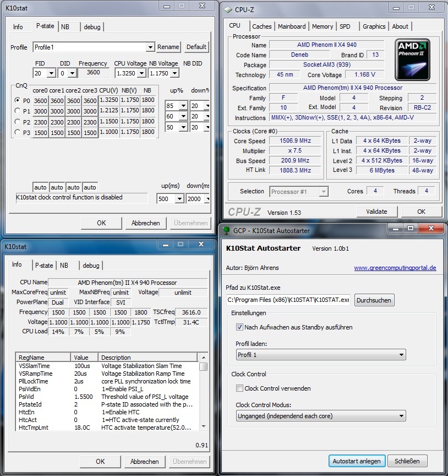Image resolution: width=448 pixels, height=476 pixels.
Task: Click the Package value 'Socket AM3 (939)'
Action: pyautogui.click(x=327, y=64)
